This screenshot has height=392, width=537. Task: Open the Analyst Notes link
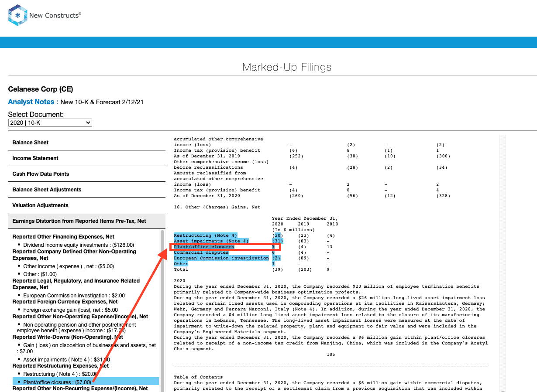(33, 102)
